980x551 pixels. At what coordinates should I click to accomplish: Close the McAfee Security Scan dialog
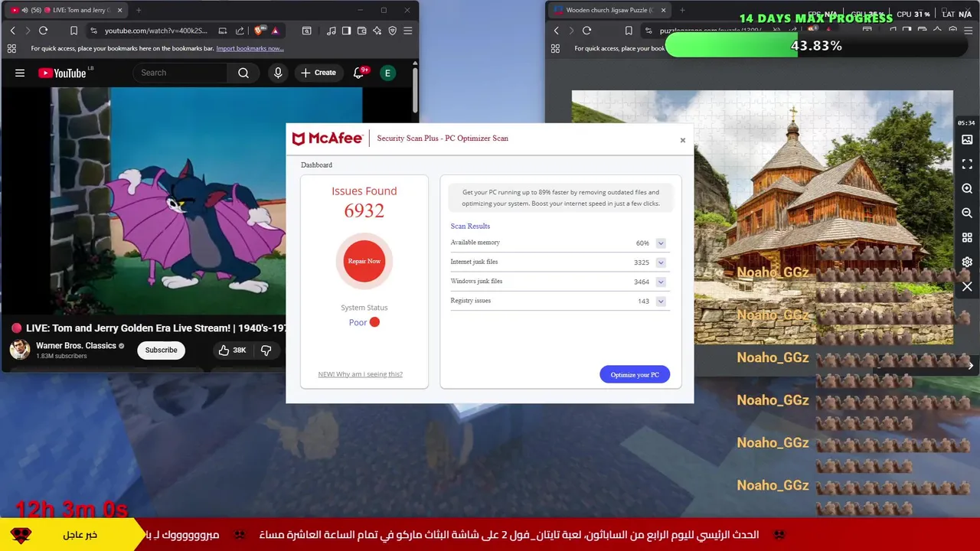point(683,140)
